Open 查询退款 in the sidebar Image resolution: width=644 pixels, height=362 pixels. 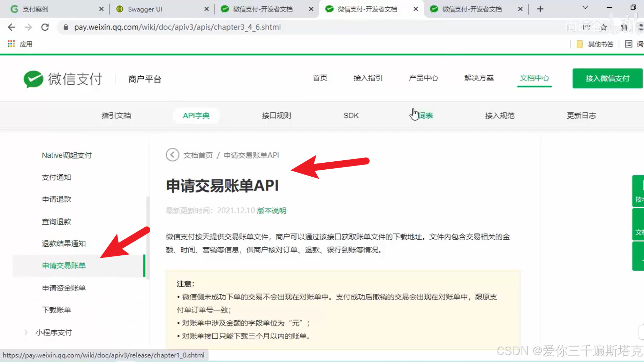point(56,222)
